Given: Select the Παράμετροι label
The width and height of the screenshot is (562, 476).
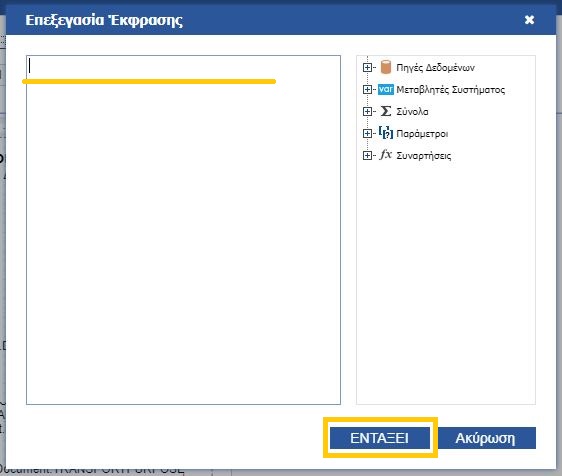Looking at the screenshot, I should coord(422,134).
